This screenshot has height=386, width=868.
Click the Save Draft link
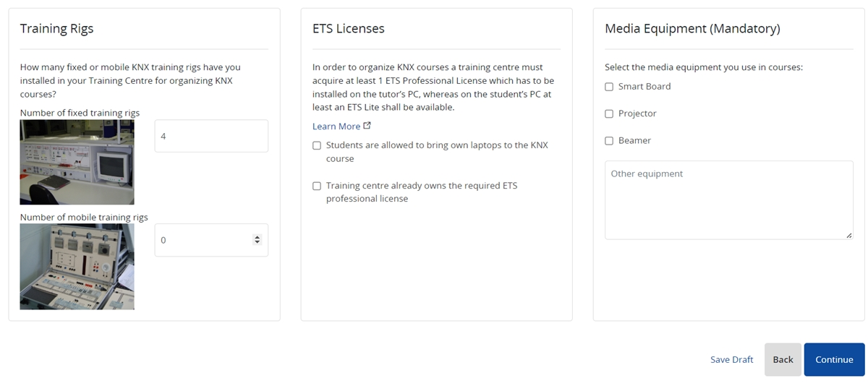point(731,359)
